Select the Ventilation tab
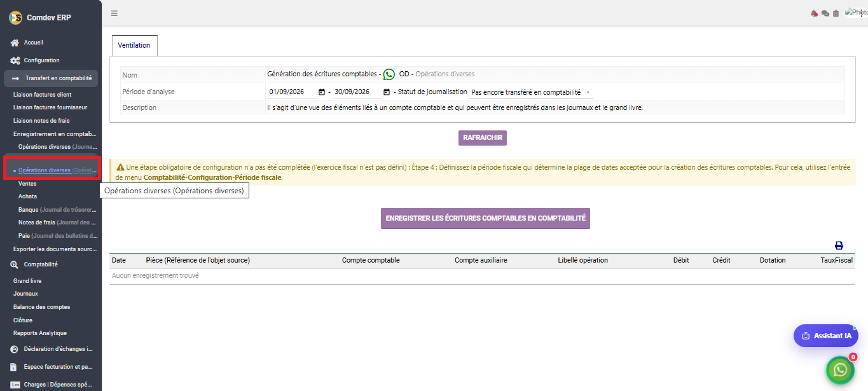The width and height of the screenshot is (868, 391). click(x=134, y=45)
